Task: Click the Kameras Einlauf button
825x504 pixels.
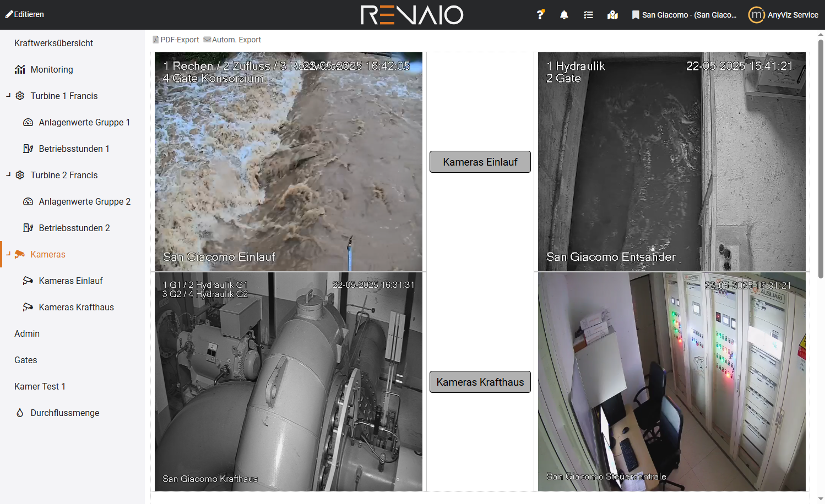Action: pos(480,161)
